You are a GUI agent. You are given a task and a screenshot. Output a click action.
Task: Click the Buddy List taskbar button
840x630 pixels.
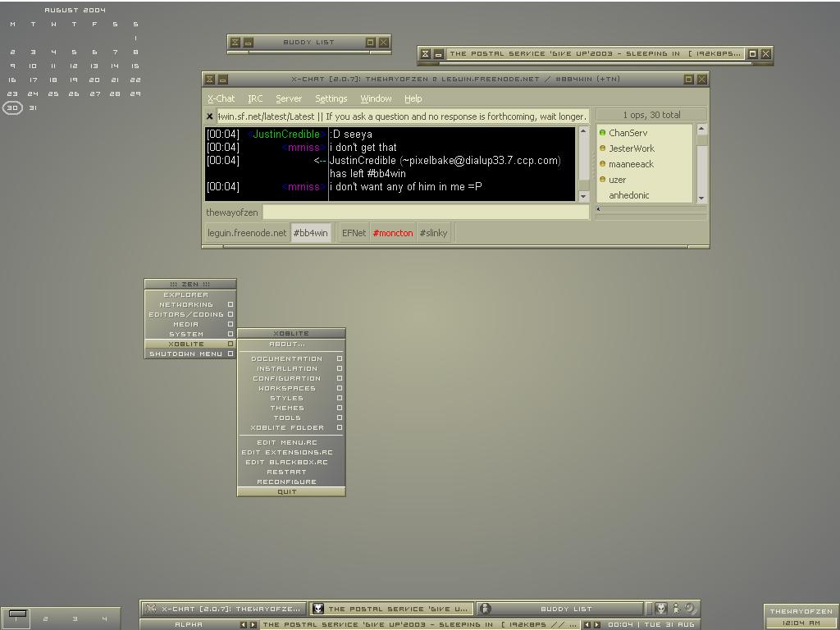(x=560, y=609)
